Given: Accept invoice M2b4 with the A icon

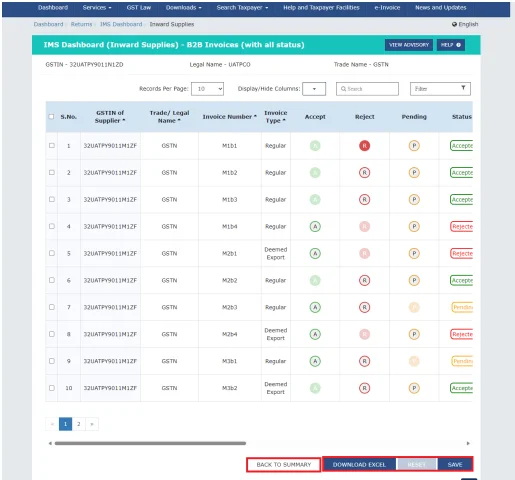Looking at the screenshot, I should [315, 334].
